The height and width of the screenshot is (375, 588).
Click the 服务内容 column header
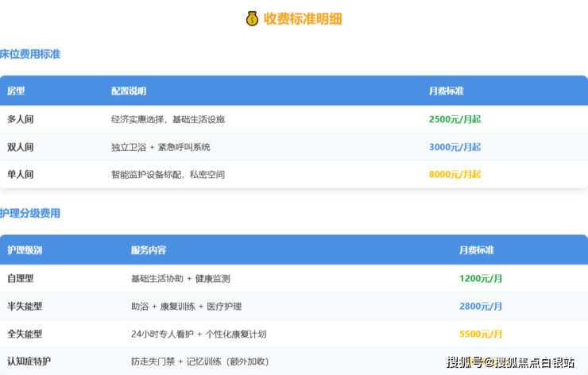pyautogui.click(x=149, y=250)
